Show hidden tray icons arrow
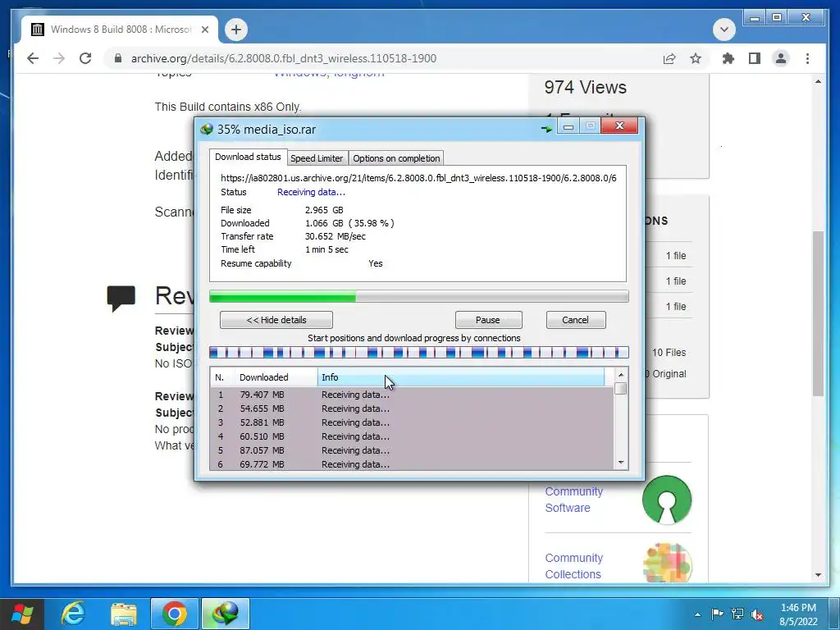Viewport: 840px width, 630px height. [697, 614]
